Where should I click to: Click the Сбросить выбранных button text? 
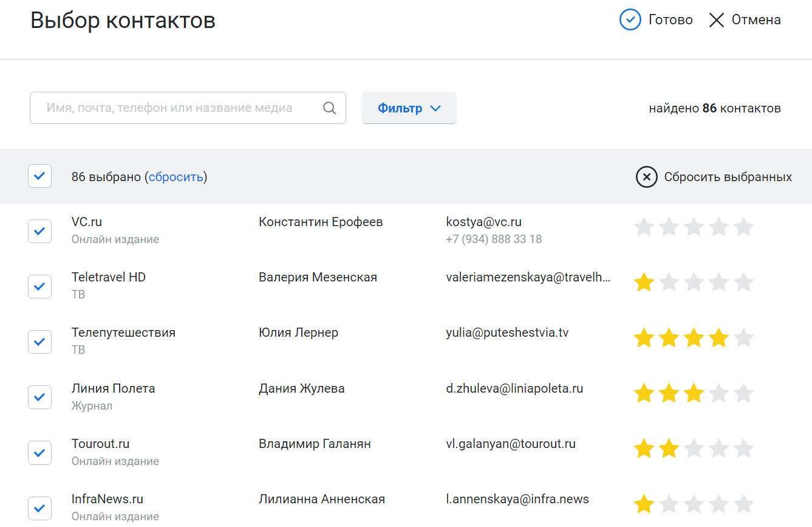point(728,177)
